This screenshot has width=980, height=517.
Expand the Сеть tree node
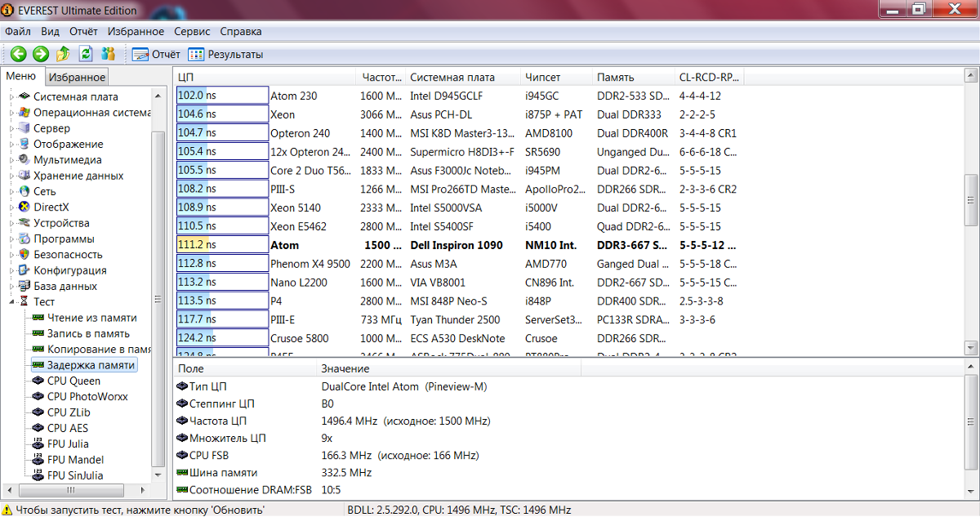(x=12, y=191)
